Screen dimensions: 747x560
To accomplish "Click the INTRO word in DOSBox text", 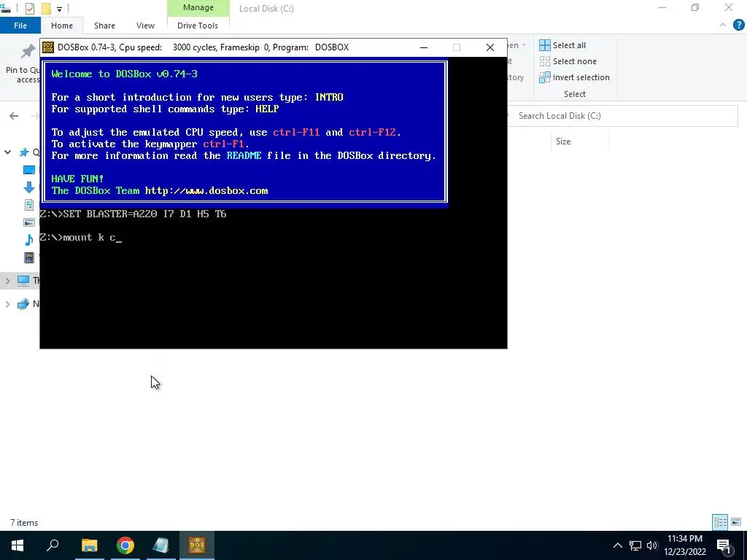I will point(329,97).
